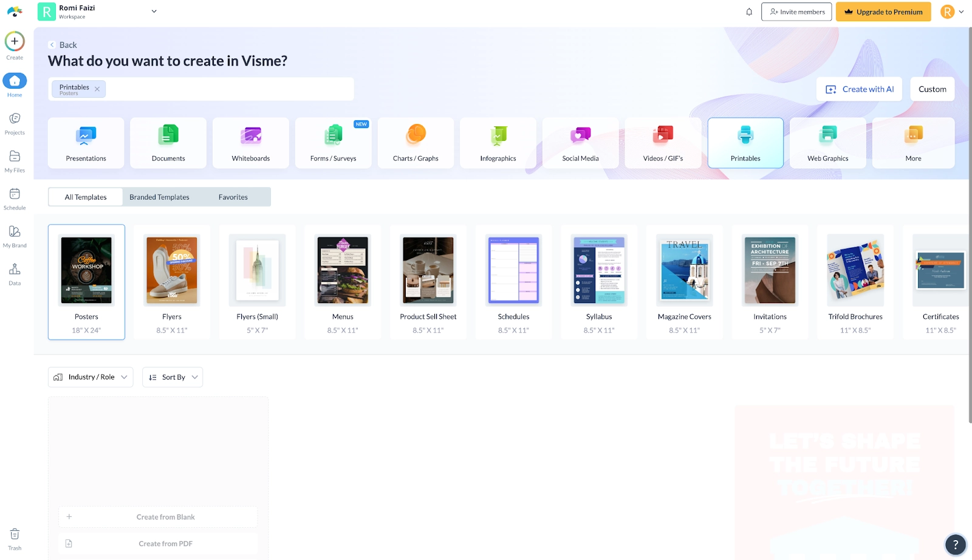Select the Presentations category icon
The height and width of the screenshot is (560, 972).
coord(85,142)
